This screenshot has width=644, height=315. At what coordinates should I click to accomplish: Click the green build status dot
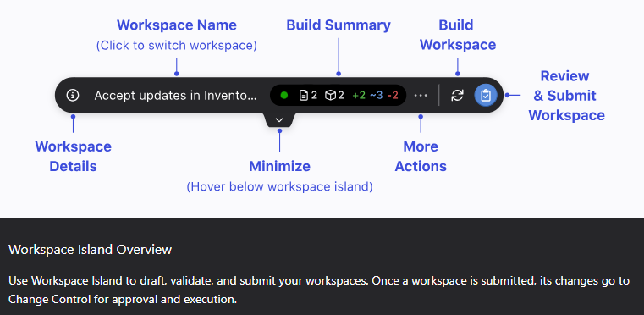(x=283, y=96)
